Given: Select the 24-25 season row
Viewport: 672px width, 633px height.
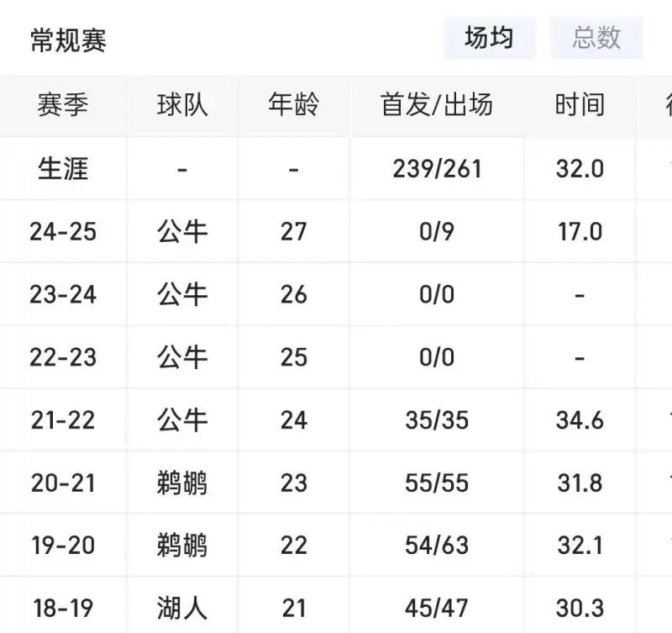Looking at the screenshot, I should point(63,231).
